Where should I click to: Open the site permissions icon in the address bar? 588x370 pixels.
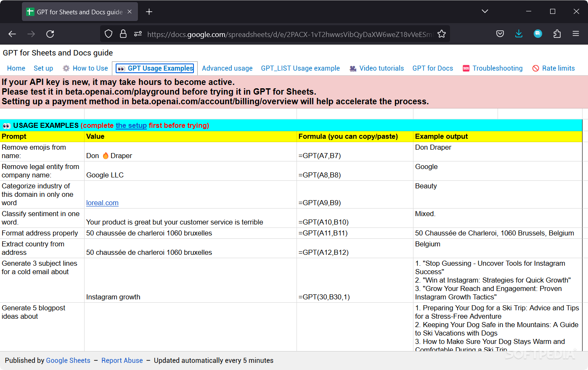click(x=138, y=34)
